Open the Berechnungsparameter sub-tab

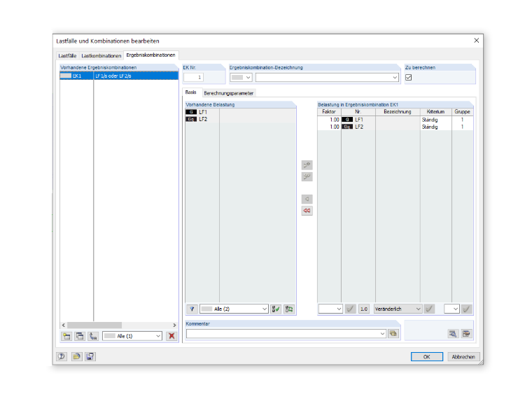click(229, 93)
